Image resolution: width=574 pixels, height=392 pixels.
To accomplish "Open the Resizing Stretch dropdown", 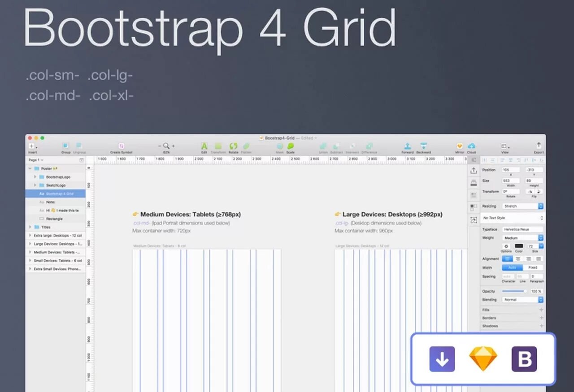I will click(x=523, y=206).
